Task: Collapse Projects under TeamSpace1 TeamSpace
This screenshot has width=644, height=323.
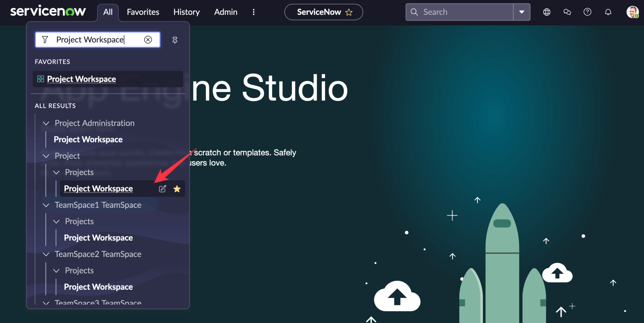Action: [56, 221]
